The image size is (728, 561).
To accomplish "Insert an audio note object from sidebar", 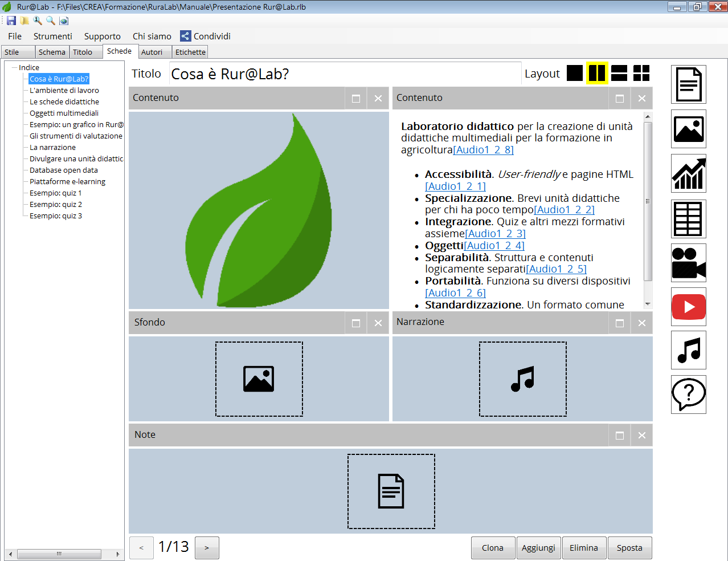I will click(689, 350).
